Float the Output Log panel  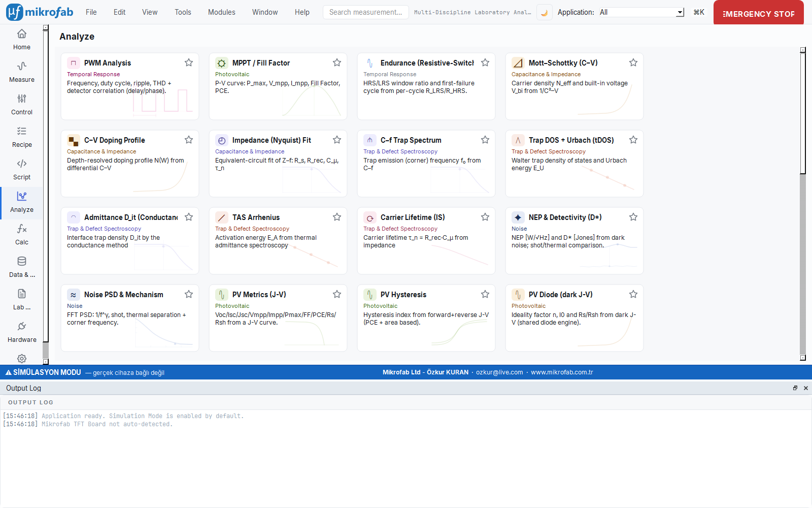tap(795, 388)
